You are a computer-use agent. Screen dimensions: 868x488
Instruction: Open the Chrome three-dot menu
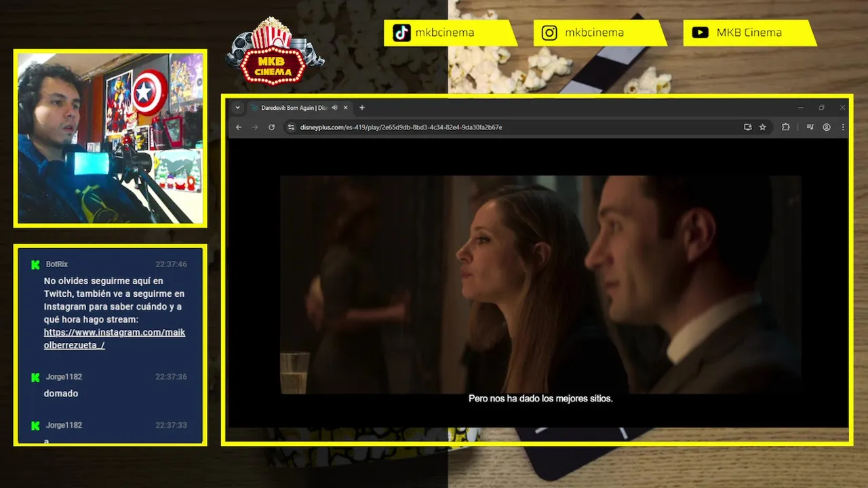[843, 127]
